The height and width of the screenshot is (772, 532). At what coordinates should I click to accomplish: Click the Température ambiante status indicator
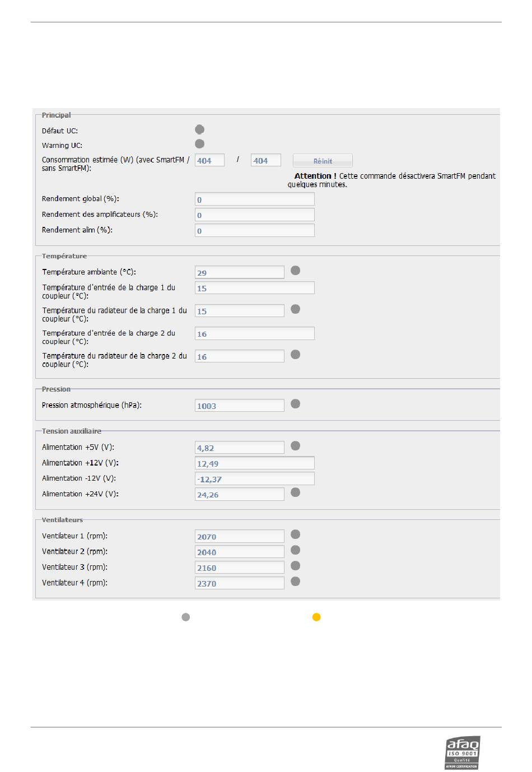296,271
